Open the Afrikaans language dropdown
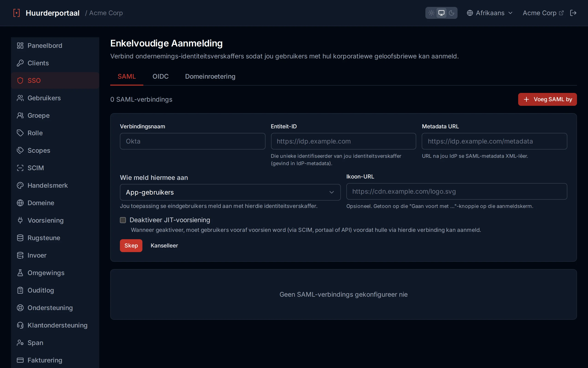The image size is (588, 368). pos(490,13)
